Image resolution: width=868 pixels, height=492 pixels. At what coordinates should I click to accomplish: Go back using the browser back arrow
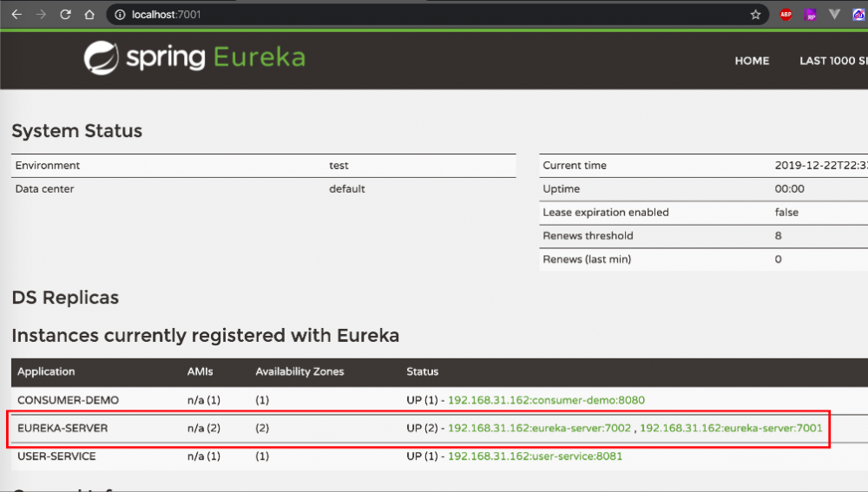(16, 15)
